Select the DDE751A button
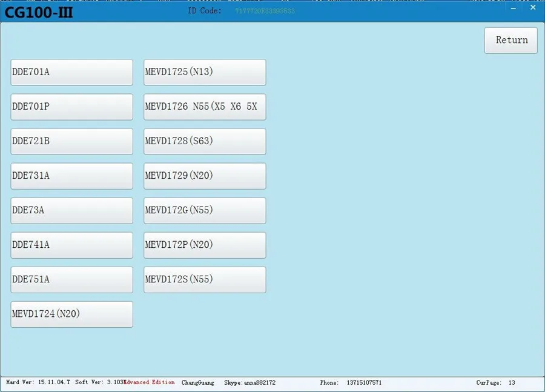The image size is (545, 392). pos(72,280)
